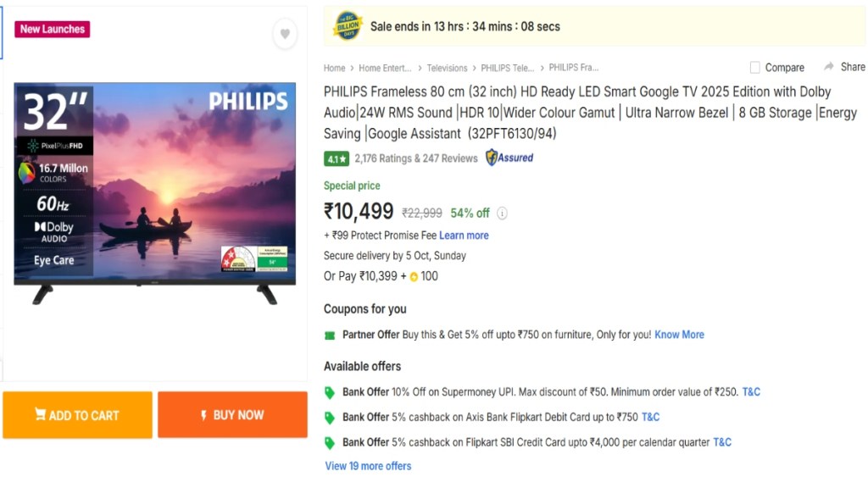Open 2,176 Ratings & 247 Reviews
This screenshot has width=868, height=488.
415,158
